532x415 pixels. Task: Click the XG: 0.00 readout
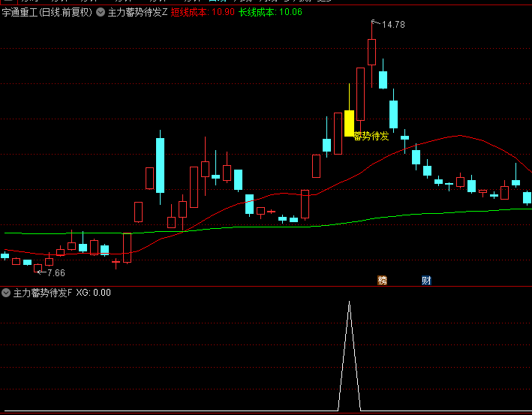[93, 293]
